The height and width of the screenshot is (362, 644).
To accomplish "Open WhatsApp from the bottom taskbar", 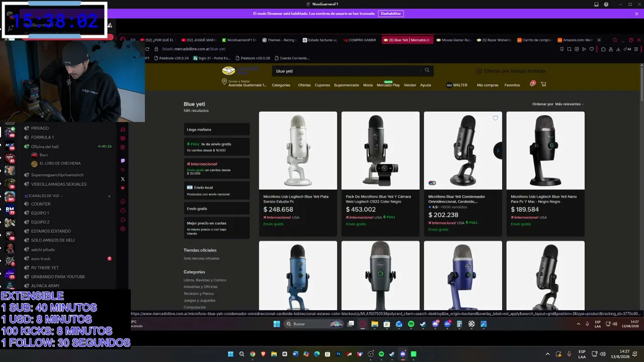I will pyautogui.click(x=414, y=354).
